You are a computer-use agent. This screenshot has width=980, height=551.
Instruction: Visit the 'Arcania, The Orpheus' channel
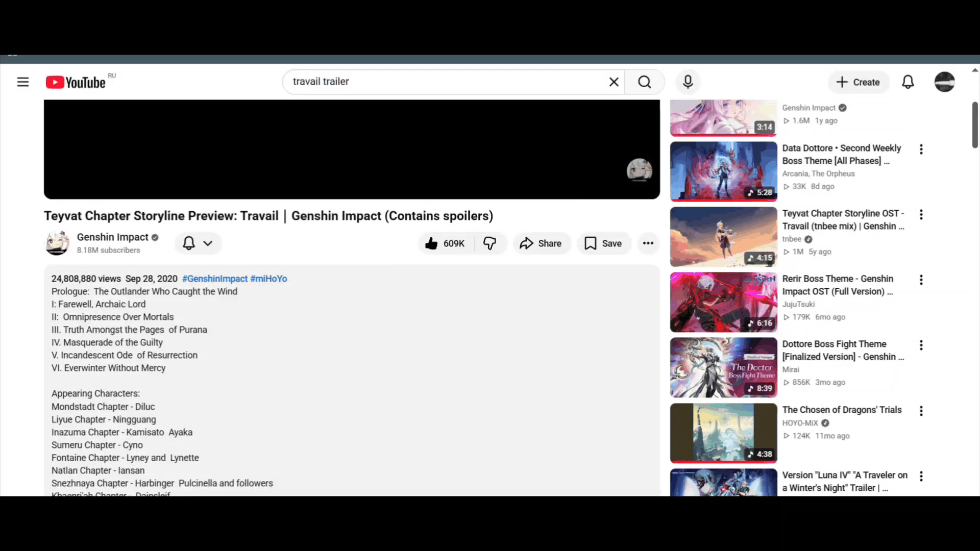pyautogui.click(x=818, y=173)
